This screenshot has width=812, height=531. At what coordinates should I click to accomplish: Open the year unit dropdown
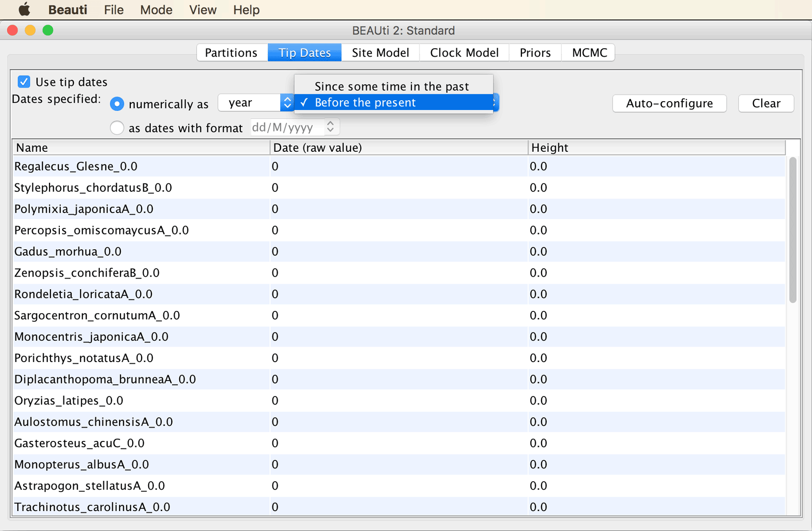coord(256,103)
